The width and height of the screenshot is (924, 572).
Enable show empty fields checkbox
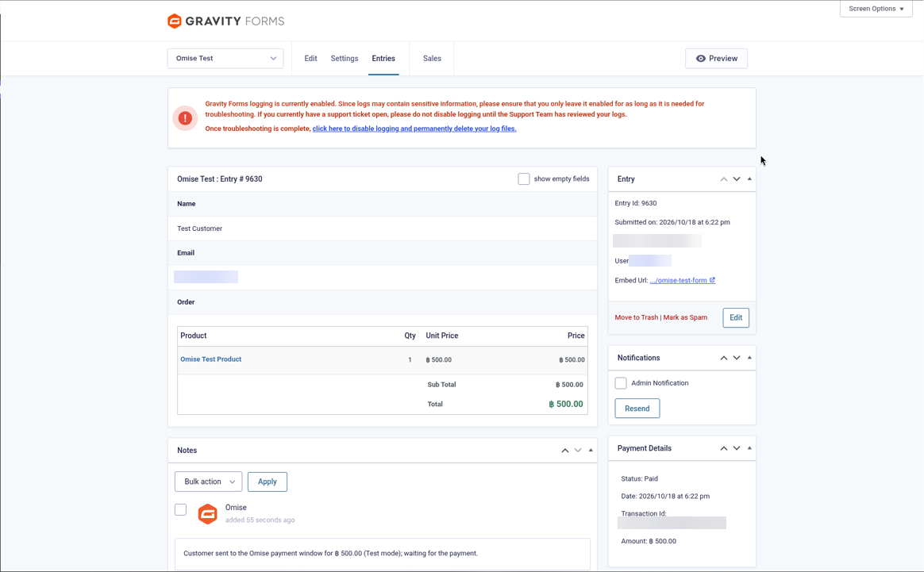(523, 179)
